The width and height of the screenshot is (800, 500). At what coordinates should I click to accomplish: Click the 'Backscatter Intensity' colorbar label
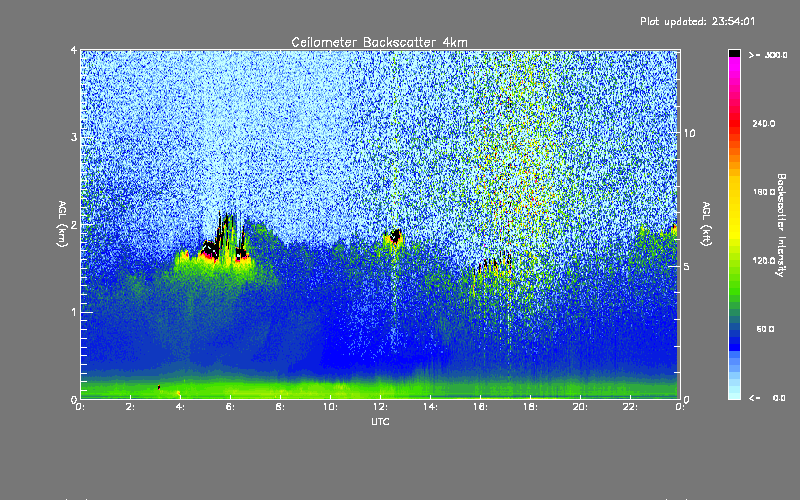pos(781,225)
